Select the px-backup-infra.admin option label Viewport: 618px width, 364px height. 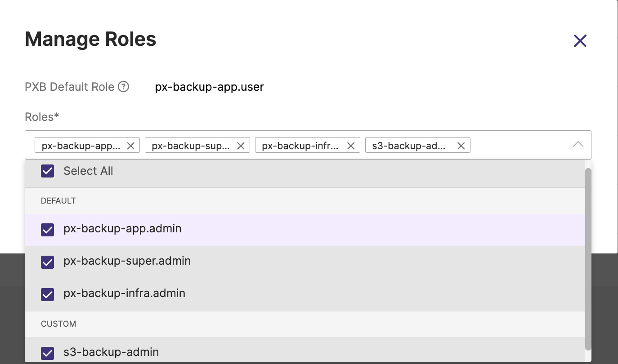(x=125, y=293)
